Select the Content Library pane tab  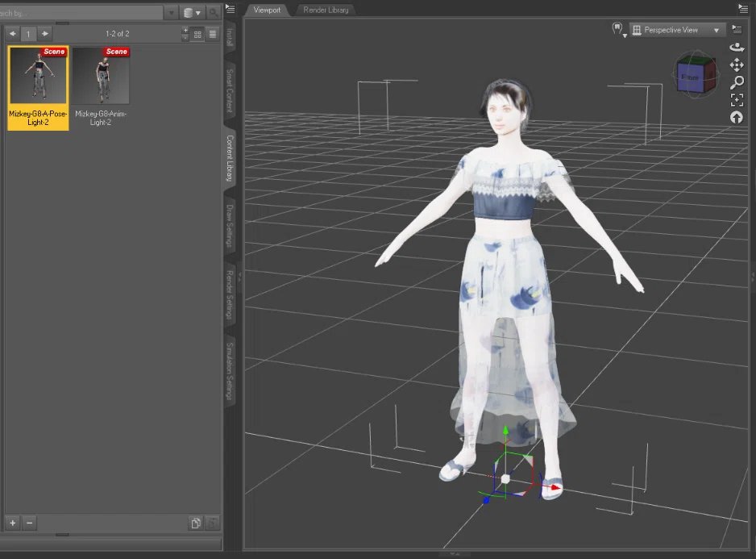tap(230, 158)
